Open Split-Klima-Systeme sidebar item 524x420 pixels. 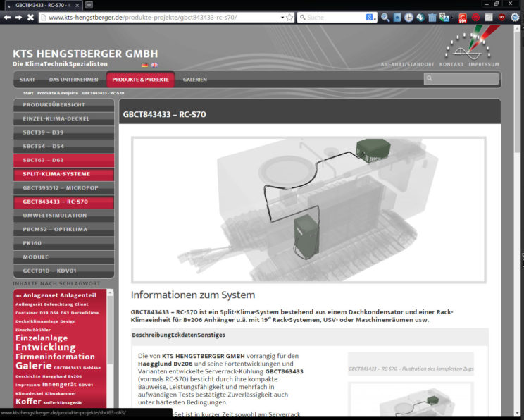(x=63, y=174)
